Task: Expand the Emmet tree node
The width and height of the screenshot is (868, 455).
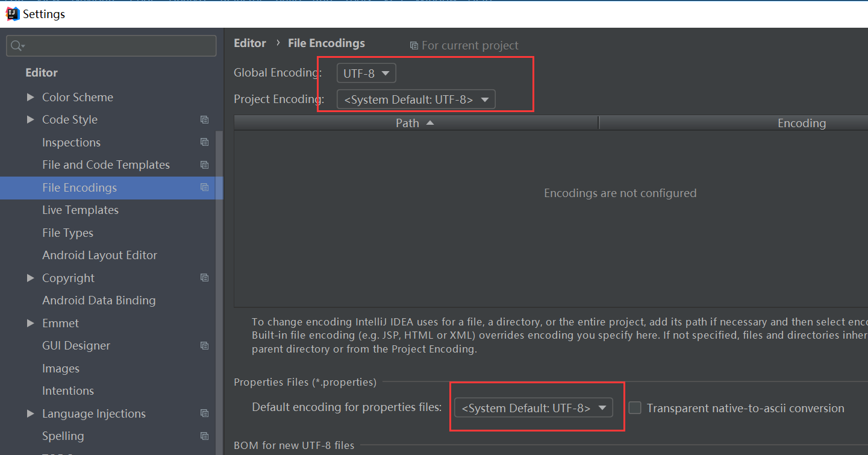Action: pyautogui.click(x=31, y=323)
